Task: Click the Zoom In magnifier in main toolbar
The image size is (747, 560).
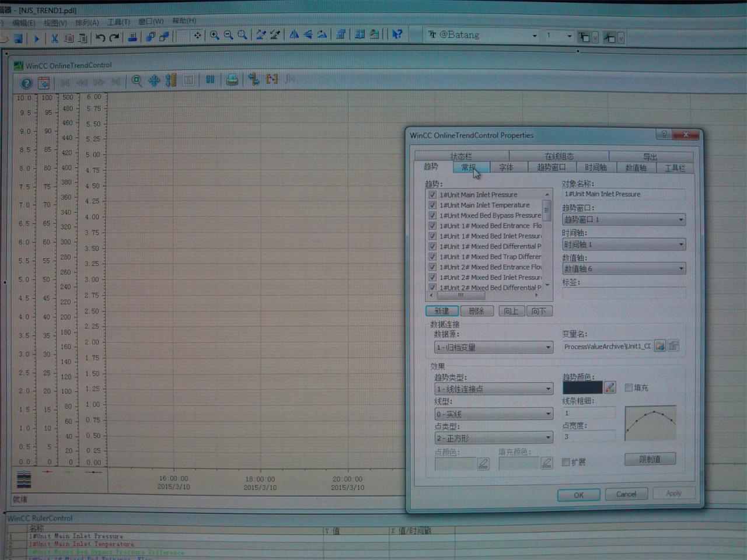Action: 214,36
